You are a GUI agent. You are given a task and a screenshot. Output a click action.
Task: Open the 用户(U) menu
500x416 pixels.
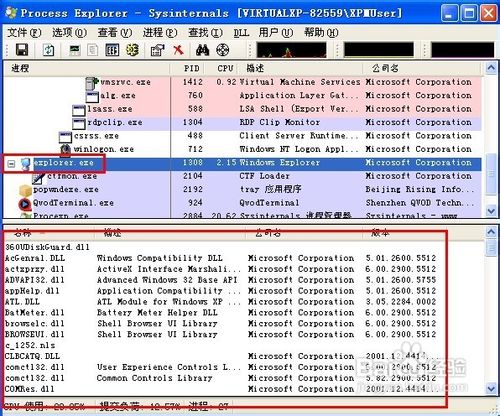pyautogui.click(x=276, y=33)
